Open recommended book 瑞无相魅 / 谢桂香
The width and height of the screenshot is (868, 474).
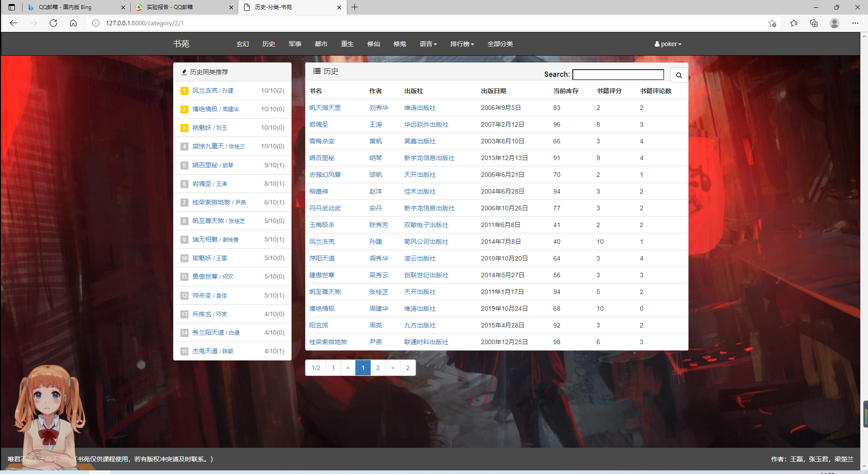click(x=216, y=239)
